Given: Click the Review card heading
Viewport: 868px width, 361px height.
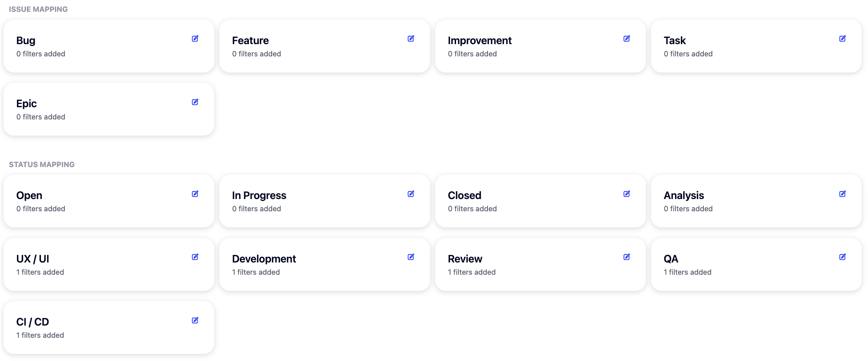Looking at the screenshot, I should click(465, 259).
